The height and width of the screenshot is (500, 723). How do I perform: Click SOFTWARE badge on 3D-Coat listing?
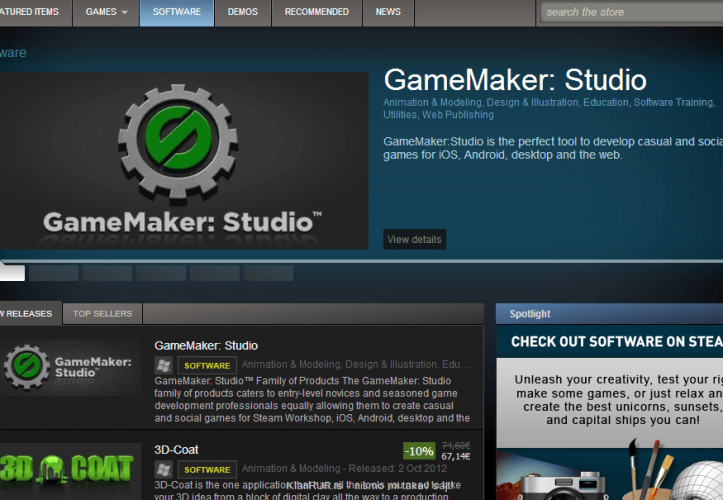pos(207,470)
